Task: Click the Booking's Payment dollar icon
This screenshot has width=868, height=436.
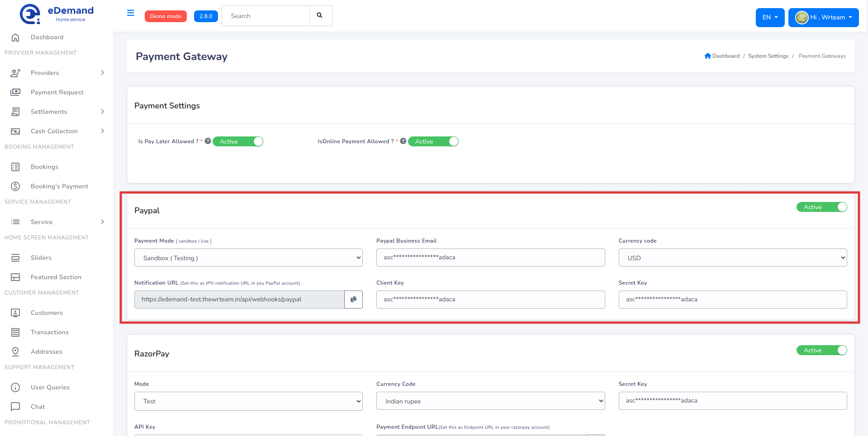Action: pyautogui.click(x=15, y=186)
